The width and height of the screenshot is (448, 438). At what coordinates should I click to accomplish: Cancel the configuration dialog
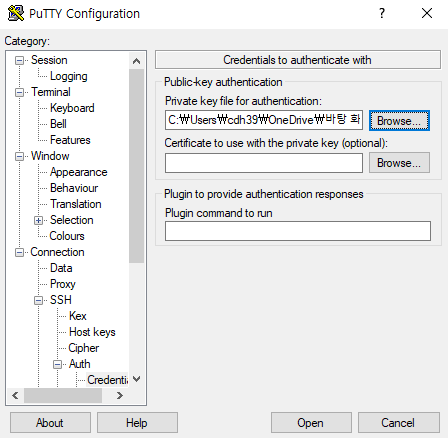click(x=398, y=423)
